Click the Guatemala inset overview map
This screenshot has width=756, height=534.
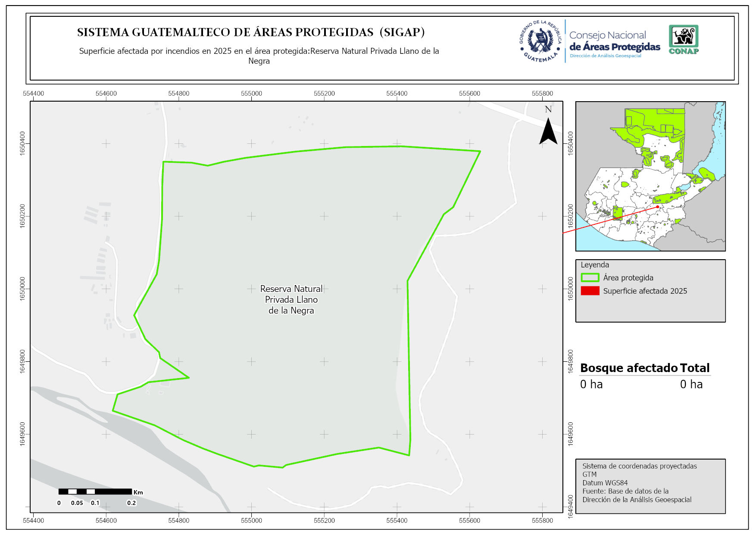tap(650, 176)
